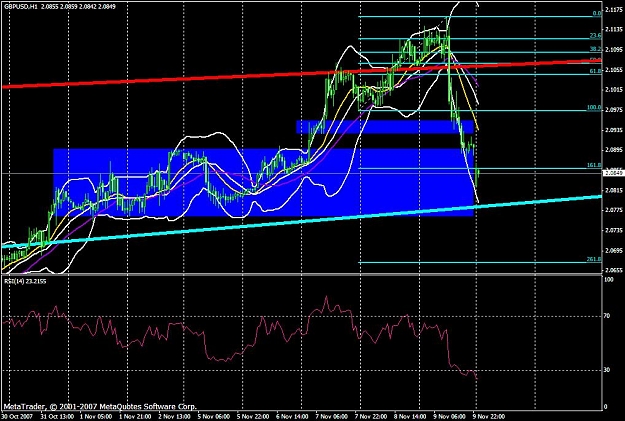This screenshot has height=421, width=625.
Task: Click the 2 Nov 13:00 time label
Action: click(x=175, y=417)
